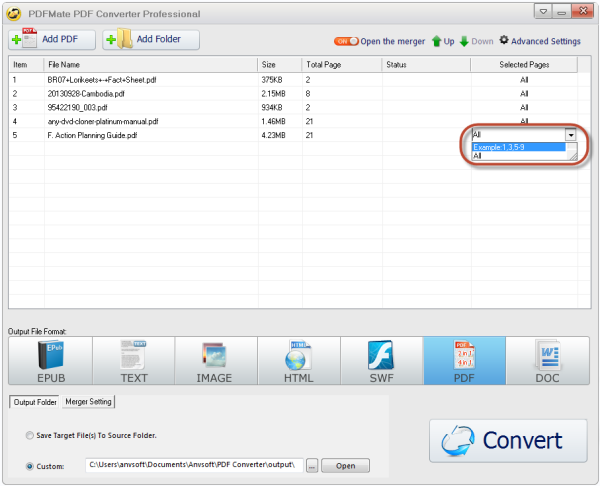Move file up with Up arrow
Screen dimensions: 600x486
(443, 41)
